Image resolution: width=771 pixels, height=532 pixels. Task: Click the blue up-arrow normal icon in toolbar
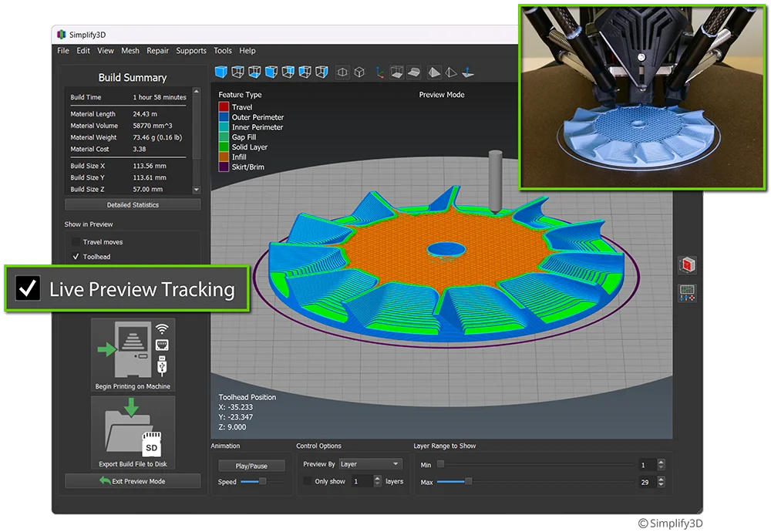click(x=468, y=72)
